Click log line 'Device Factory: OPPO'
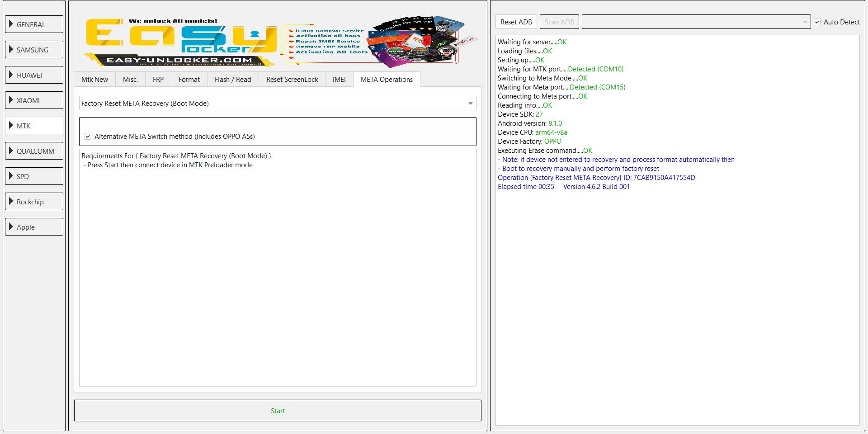 pyautogui.click(x=529, y=142)
